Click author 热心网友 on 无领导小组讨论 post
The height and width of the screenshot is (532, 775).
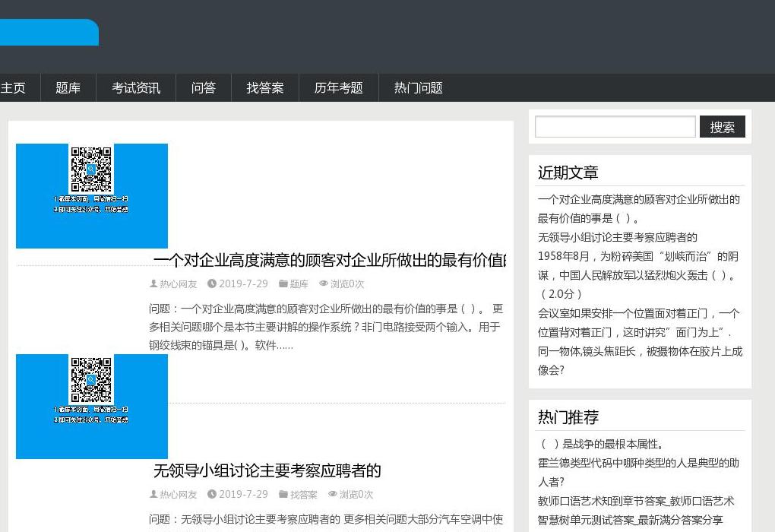(179, 495)
